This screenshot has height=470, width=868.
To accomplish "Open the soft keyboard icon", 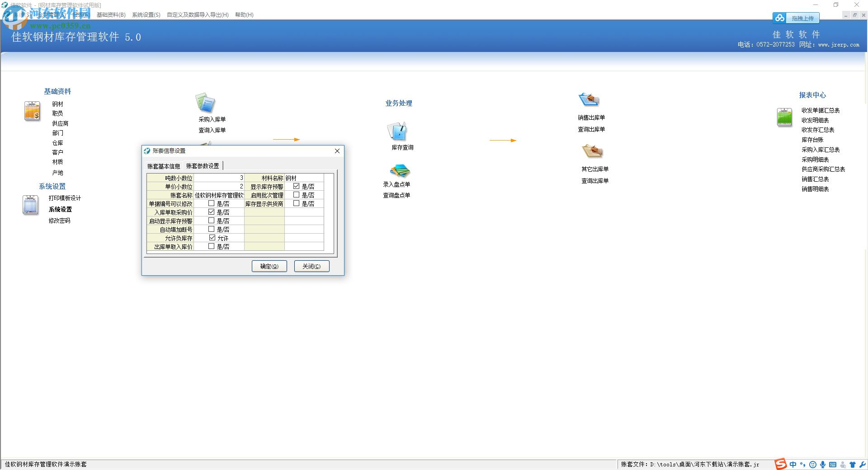I will point(833,465).
